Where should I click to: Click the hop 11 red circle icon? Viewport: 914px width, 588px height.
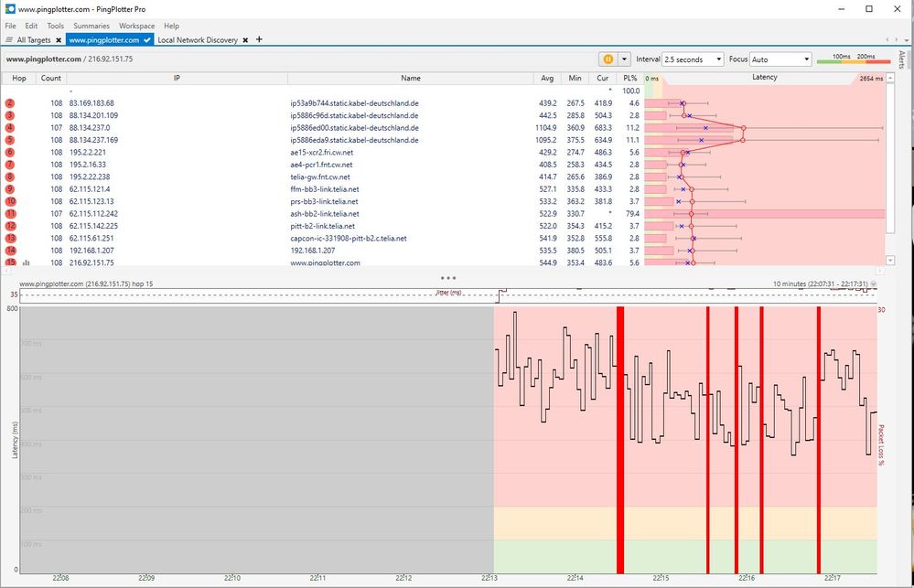click(10, 213)
